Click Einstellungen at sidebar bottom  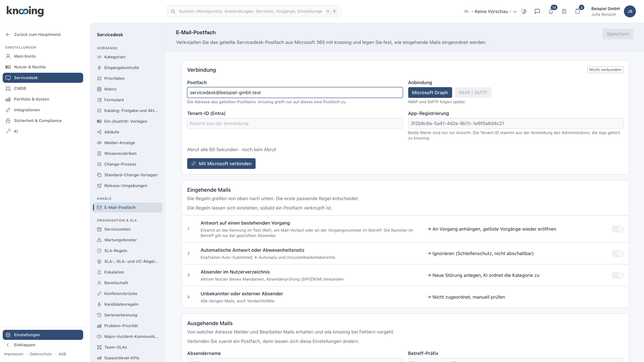(43, 335)
